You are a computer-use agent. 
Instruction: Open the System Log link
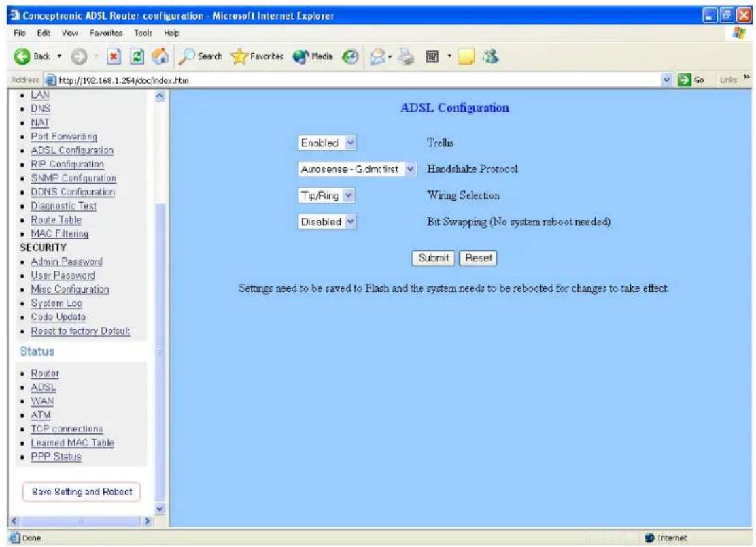pyautogui.click(x=56, y=303)
